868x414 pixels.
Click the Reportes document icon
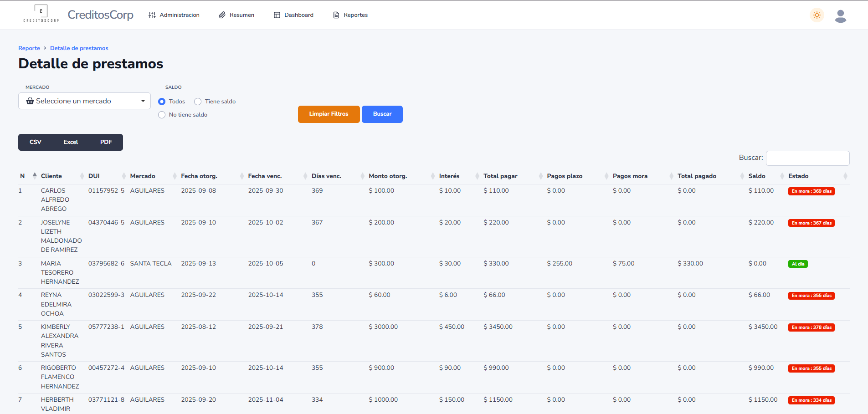336,15
